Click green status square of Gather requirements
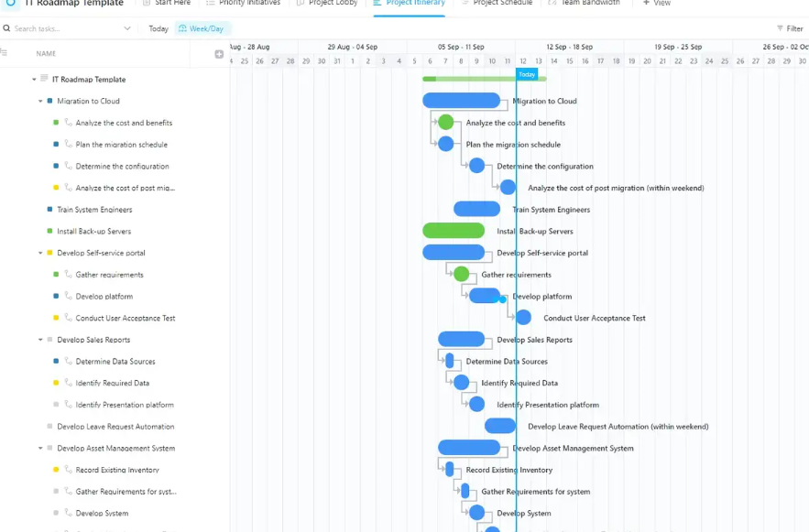 point(56,275)
